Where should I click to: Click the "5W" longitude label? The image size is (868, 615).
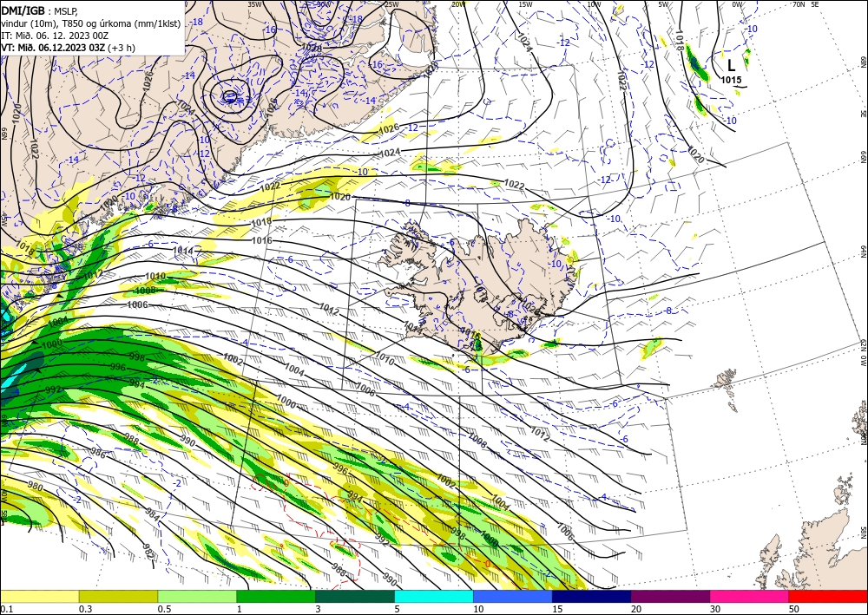[664, 4]
